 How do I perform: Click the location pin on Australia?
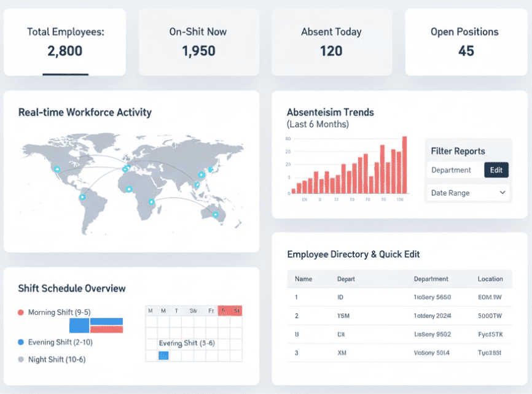pos(215,214)
